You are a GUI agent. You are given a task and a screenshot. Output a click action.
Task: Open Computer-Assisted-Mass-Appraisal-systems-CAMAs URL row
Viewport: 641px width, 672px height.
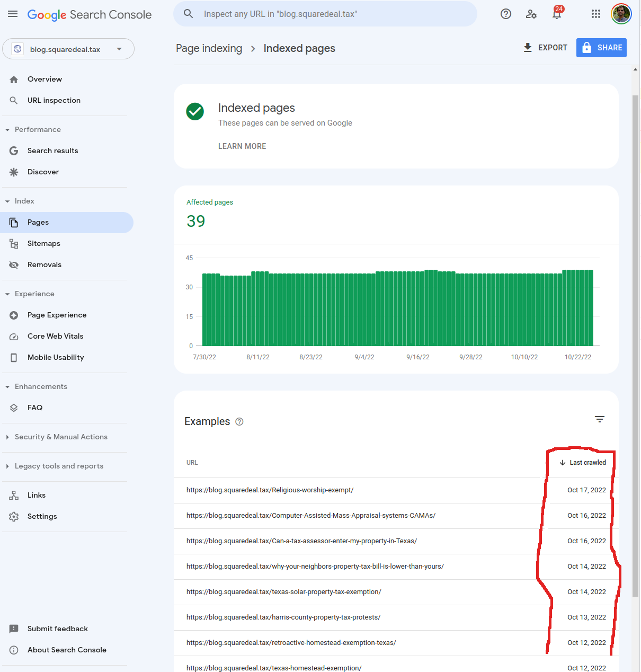pos(396,516)
